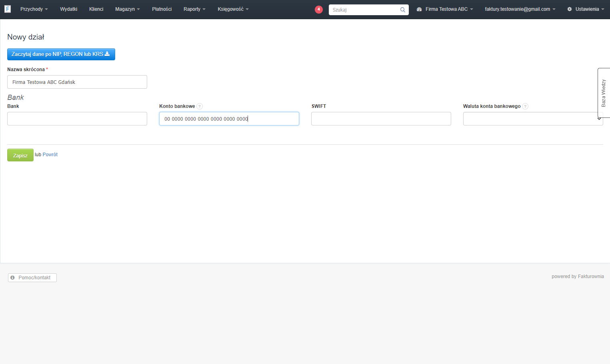Expand the Księgowość dropdown menu
The image size is (610, 364).
pos(233,9)
